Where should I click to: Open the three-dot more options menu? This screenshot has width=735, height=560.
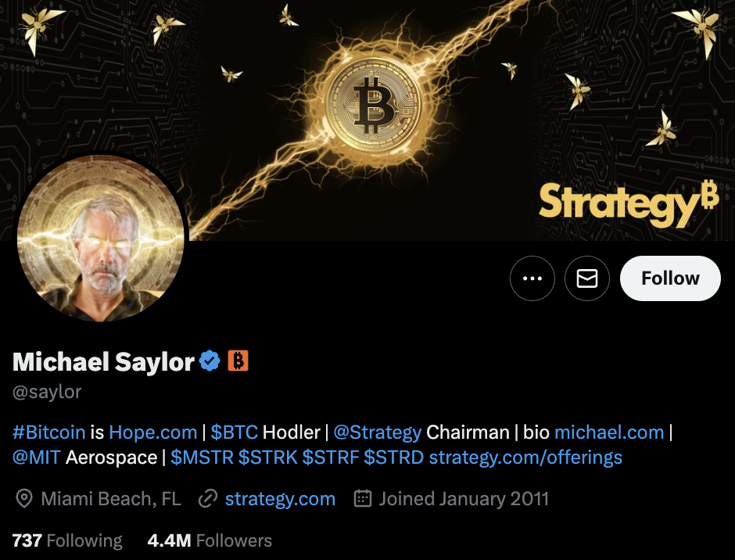532,278
